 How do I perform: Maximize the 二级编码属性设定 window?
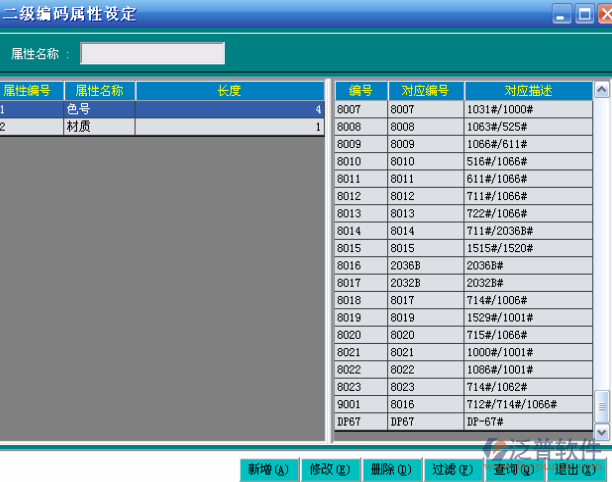pos(582,14)
